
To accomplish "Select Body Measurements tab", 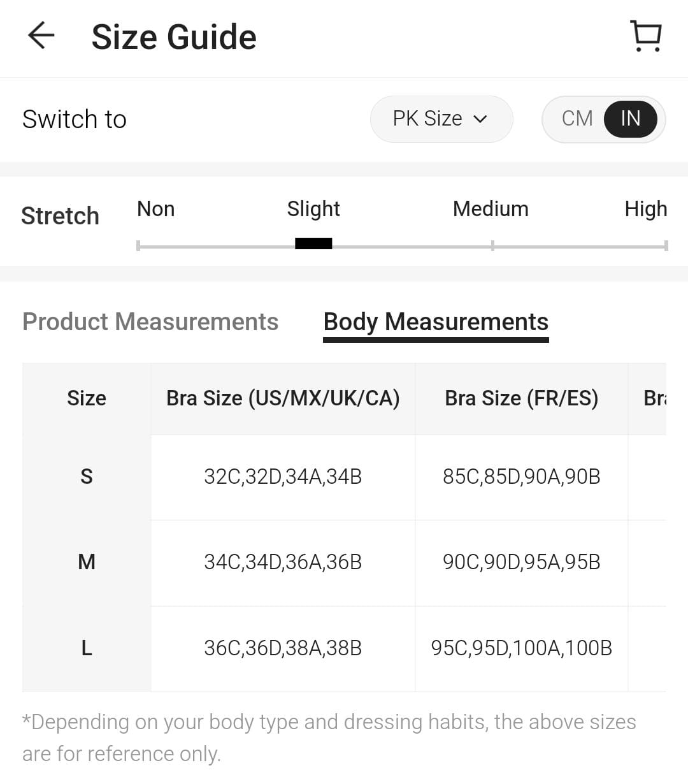I will tap(436, 322).
